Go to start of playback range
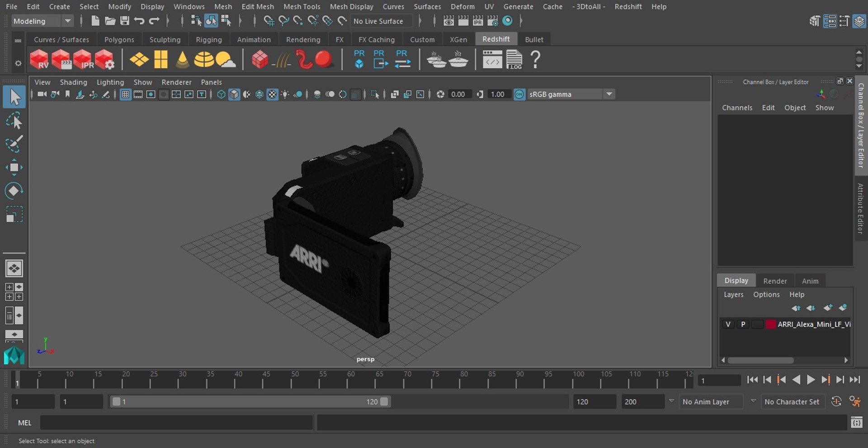The height and width of the screenshot is (448, 868). [752, 380]
